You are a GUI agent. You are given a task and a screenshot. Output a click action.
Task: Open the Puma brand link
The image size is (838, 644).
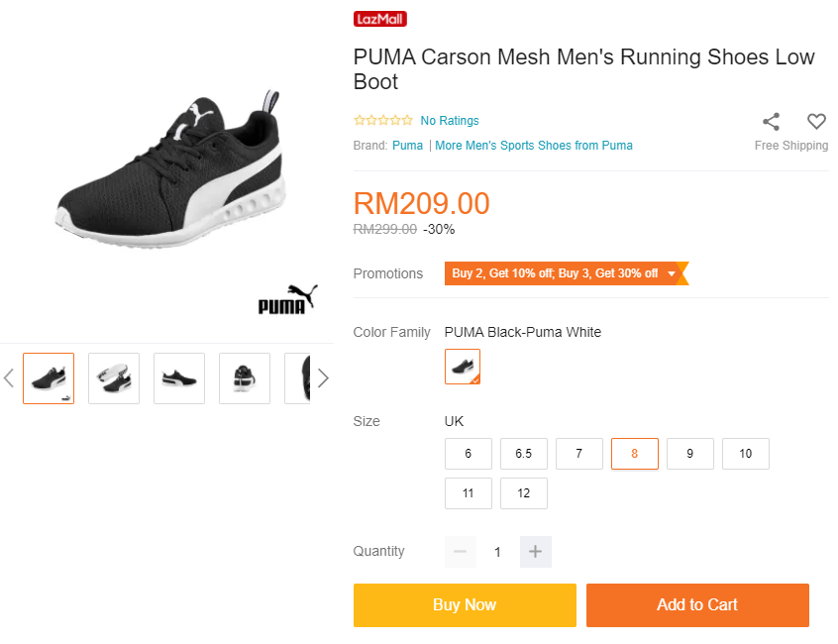407,146
